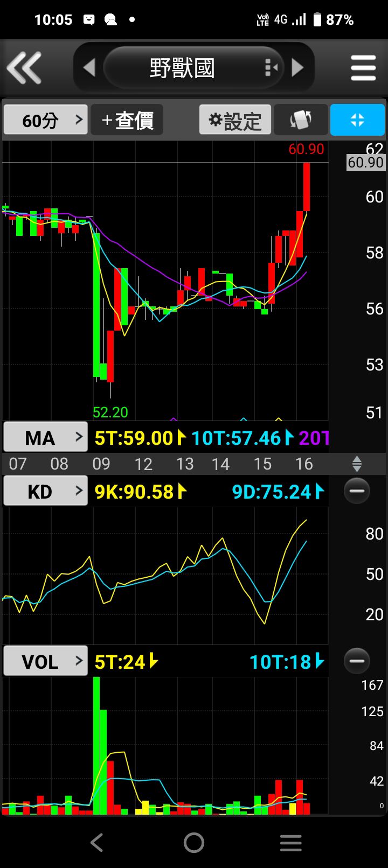
Task: Open the VOL indicator selector
Action: coord(46,661)
